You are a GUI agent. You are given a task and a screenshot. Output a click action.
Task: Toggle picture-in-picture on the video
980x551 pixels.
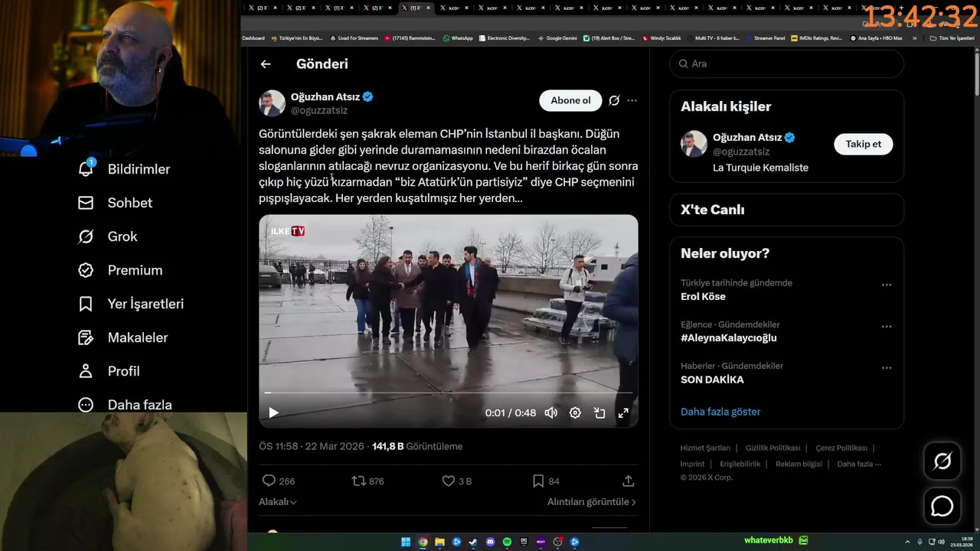(599, 412)
